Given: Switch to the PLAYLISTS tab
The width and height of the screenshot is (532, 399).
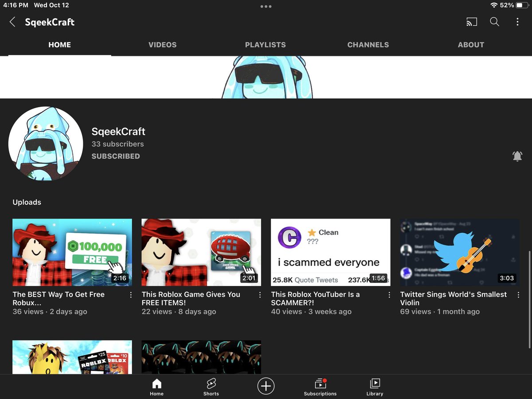Looking at the screenshot, I should (265, 45).
